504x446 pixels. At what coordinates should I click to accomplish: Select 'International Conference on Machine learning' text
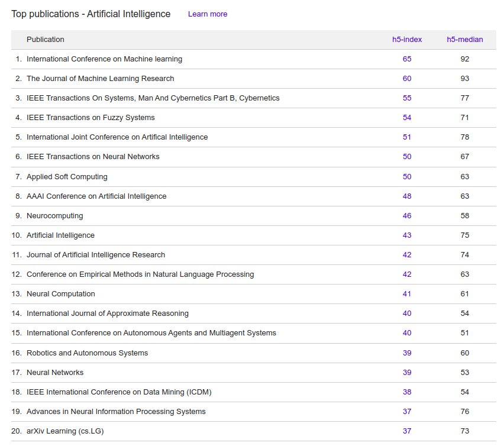pos(105,59)
